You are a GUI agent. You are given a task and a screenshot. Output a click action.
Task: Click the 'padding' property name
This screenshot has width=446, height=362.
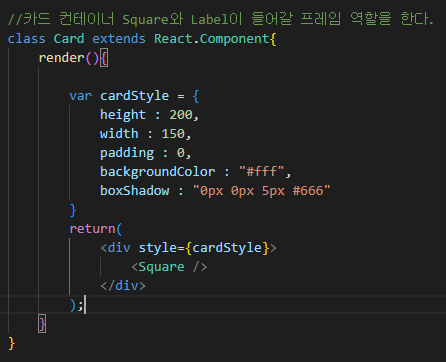pyautogui.click(x=127, y=153)
